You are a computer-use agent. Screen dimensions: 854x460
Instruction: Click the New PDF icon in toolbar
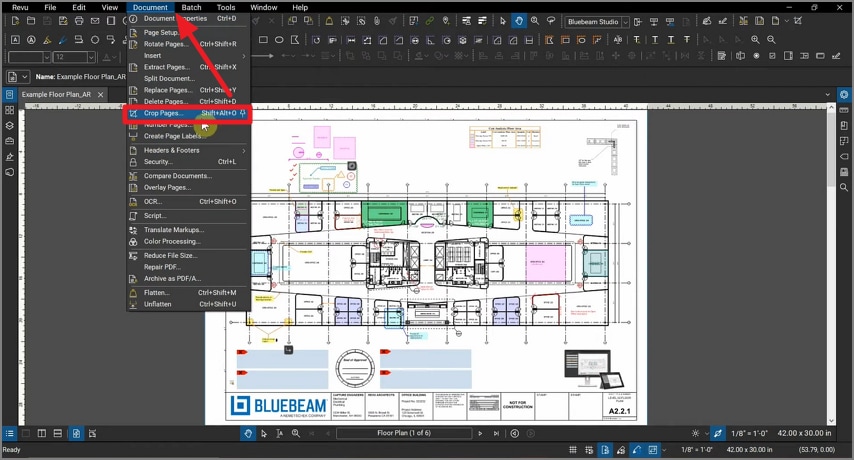[15, 21]
